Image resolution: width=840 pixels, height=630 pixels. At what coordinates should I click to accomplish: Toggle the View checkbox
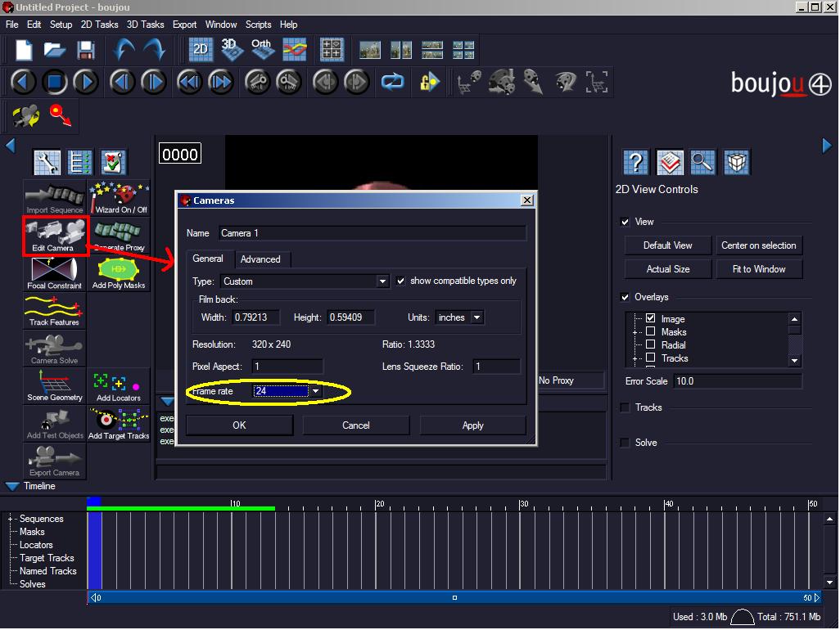tap(625, 222)
